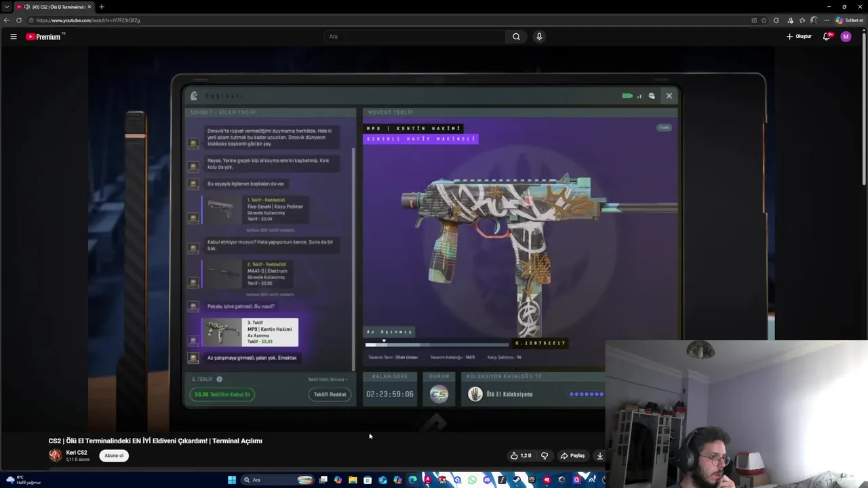Open YouTube notifications bell
868x488 pixels.
point(827,37)
